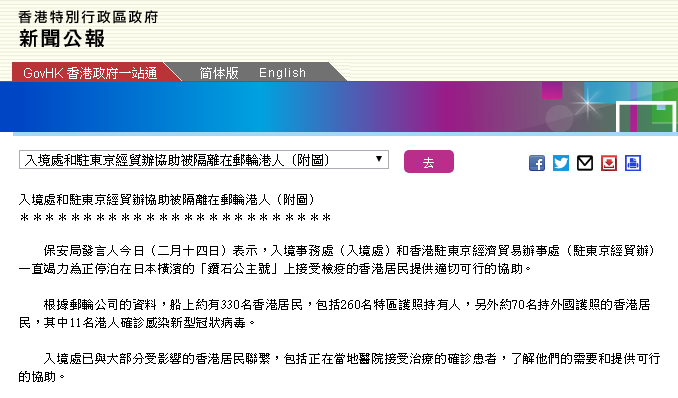This screenshot has height=398, width=678.
Task: Click the blue print icon
Action: (633, 163)
